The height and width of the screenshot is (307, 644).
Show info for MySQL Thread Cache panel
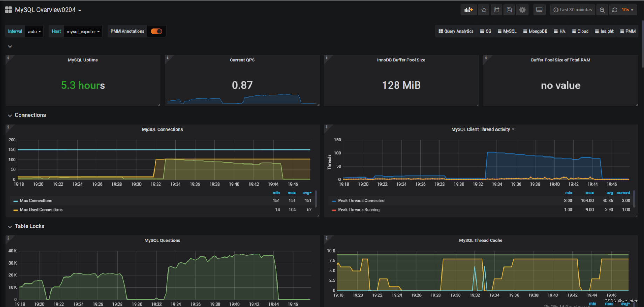[x=327, y=238]
